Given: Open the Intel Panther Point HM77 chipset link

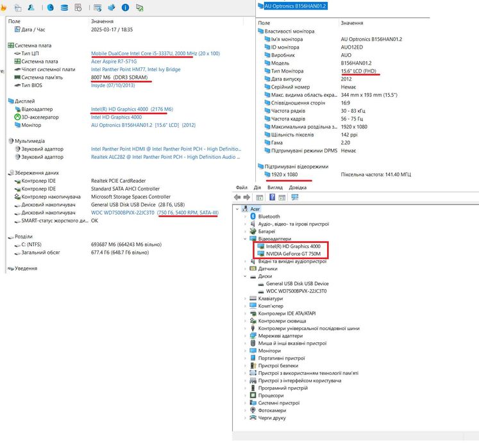Looking at the screenshot, I should tap(136, 69).
